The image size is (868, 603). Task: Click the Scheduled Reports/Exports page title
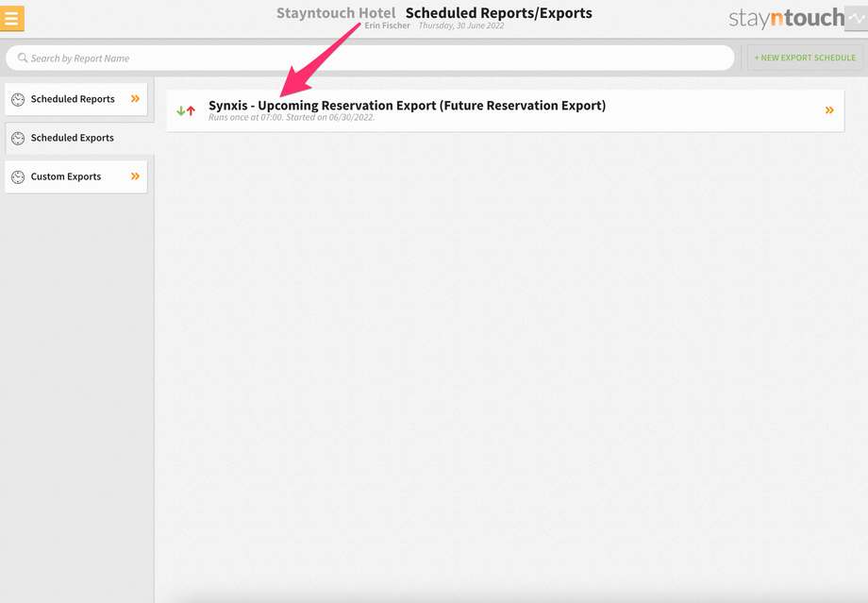tap(499, 12)
